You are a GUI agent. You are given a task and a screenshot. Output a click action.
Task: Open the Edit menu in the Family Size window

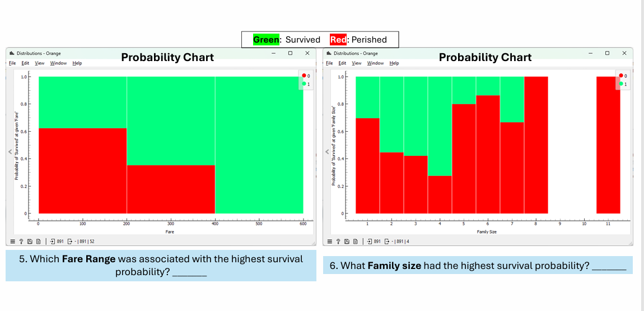click(342, 63)
